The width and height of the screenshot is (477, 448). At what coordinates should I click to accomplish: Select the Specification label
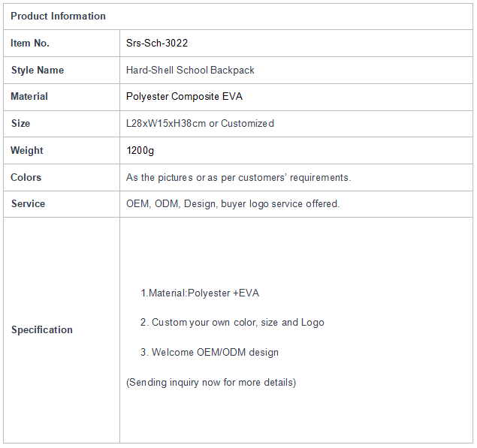(x=42, y=330)
